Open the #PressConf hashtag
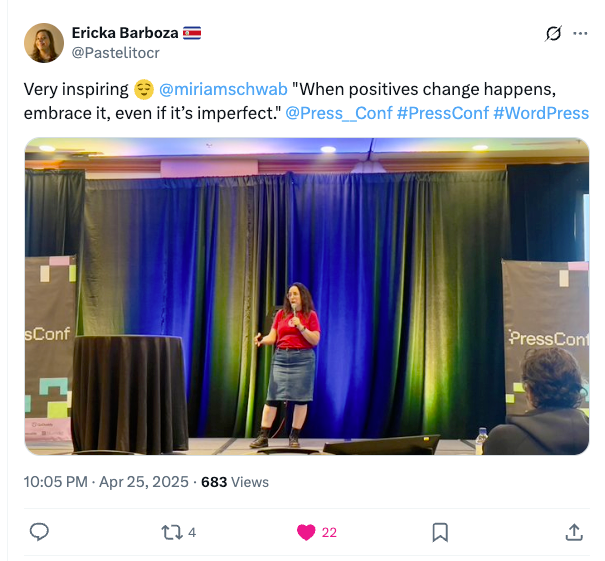605x561 pixels. [x=443, y=113]
